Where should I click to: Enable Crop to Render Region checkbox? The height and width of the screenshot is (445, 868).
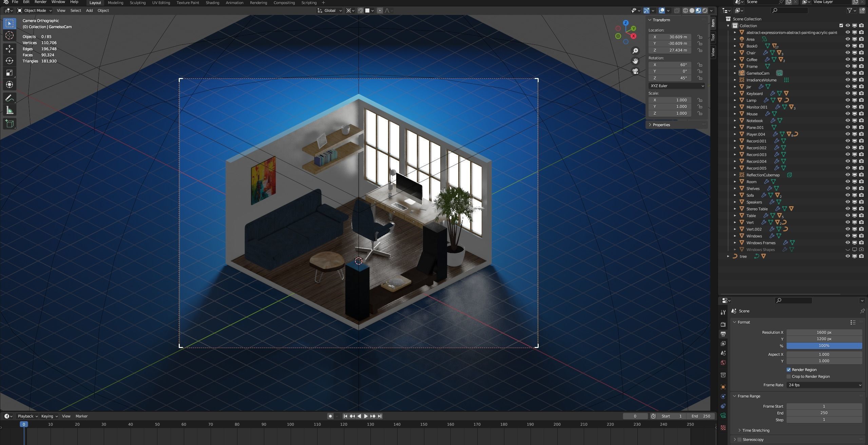[789, 376]
